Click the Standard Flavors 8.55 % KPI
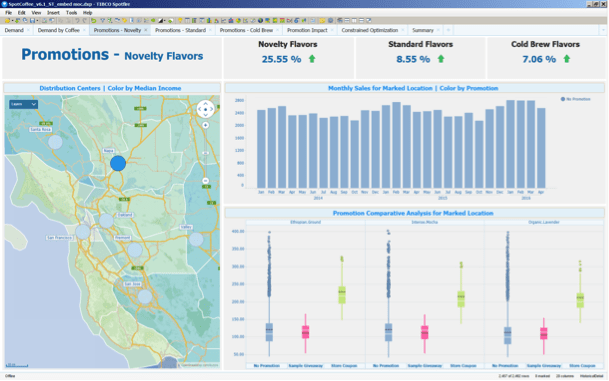Screen dimensions: 609x381 (420, 59)
